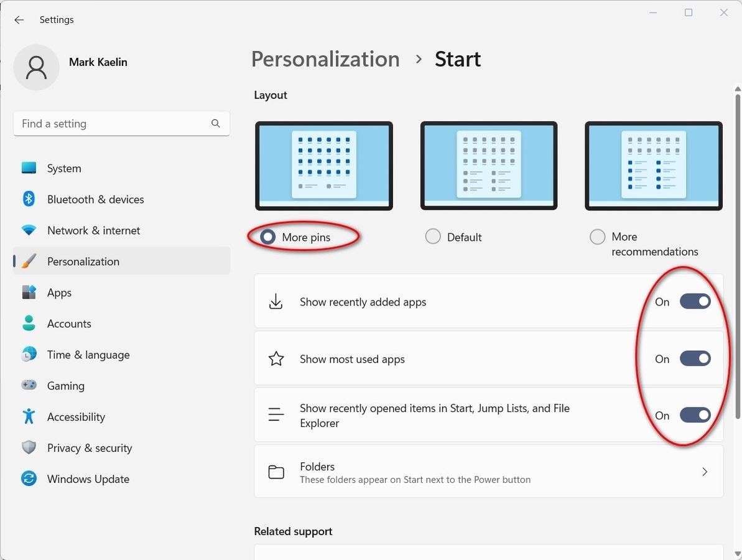The width and height of the screenshot is (742, 560).
Task: Click the Start breadcrumb heading
Action: point(457,58)
